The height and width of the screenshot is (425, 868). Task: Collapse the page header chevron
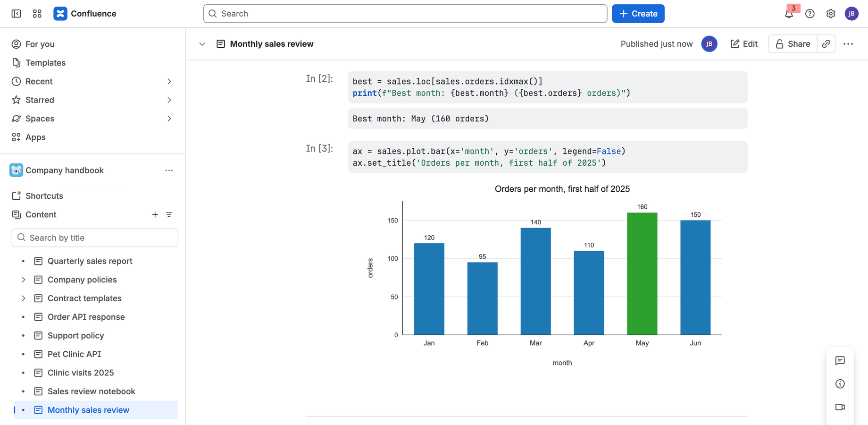(x=202, y=44)
